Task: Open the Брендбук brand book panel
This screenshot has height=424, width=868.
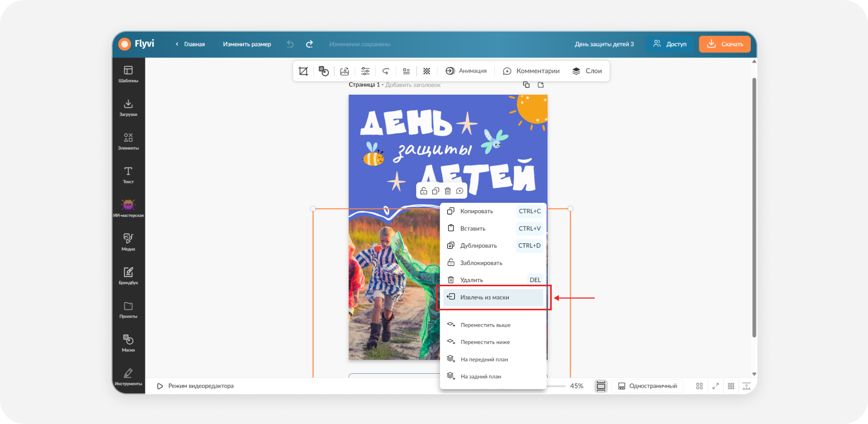Action: (128, 276)
